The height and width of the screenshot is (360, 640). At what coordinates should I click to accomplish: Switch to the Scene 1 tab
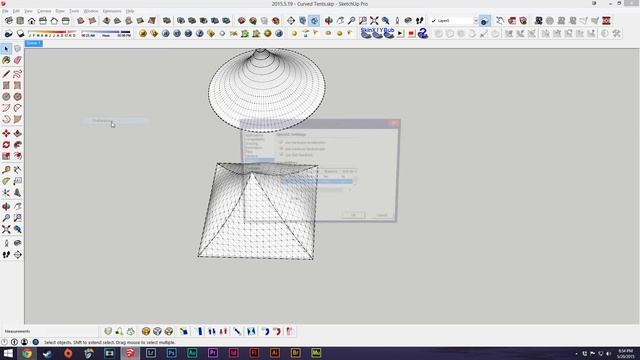pyautogui.click(x=33, y=43)
